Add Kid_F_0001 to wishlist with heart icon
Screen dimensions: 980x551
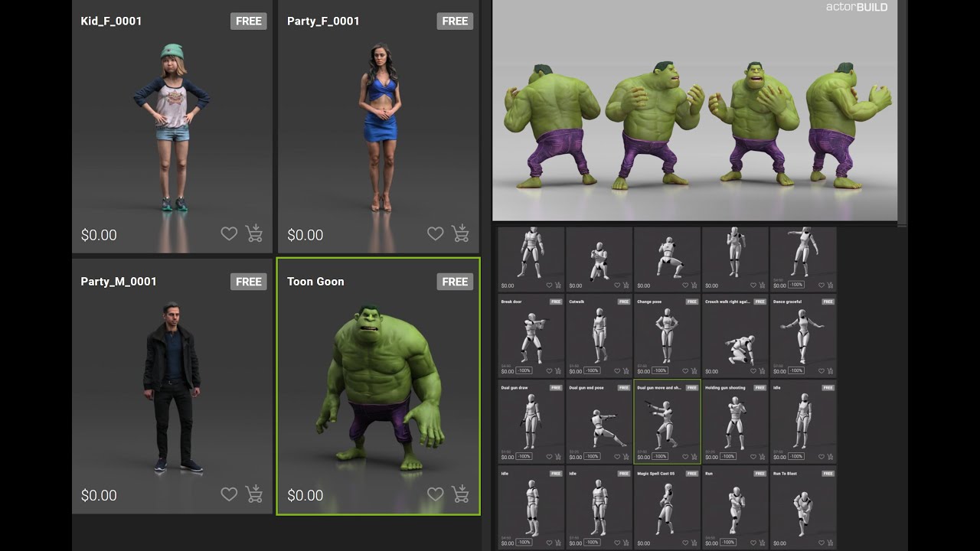[x=229, y=234]
